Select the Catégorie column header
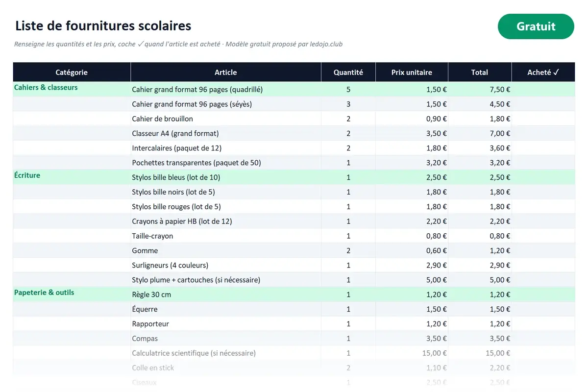The width and height of the screenshot is (588, 392). coord(72,72)
